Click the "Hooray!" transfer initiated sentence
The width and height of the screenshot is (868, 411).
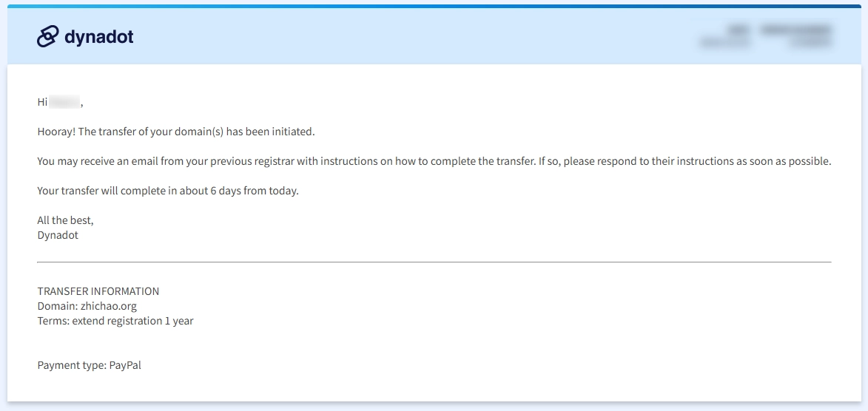coord(176,132)
